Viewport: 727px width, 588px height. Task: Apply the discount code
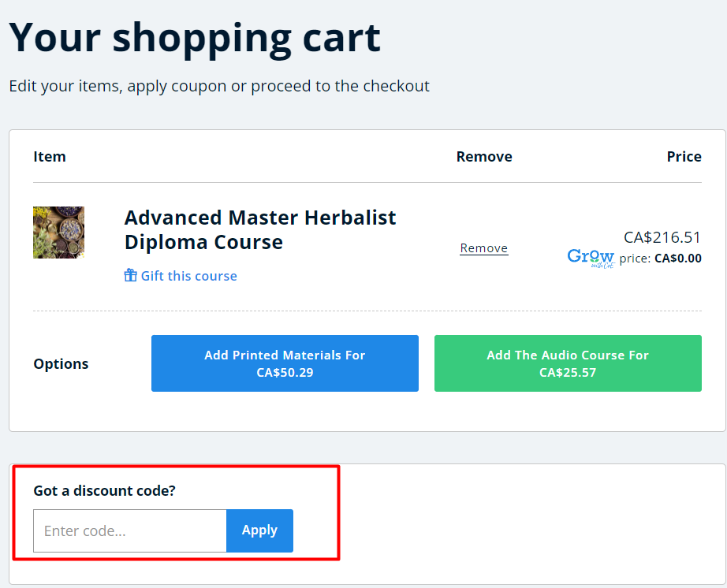coord(259,530)
